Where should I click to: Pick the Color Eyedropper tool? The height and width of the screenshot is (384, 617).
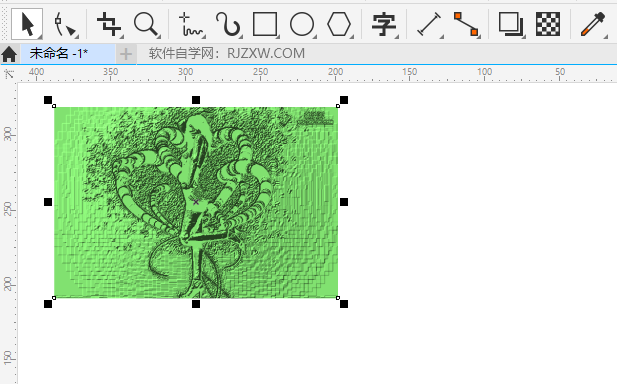click(593, 24)
